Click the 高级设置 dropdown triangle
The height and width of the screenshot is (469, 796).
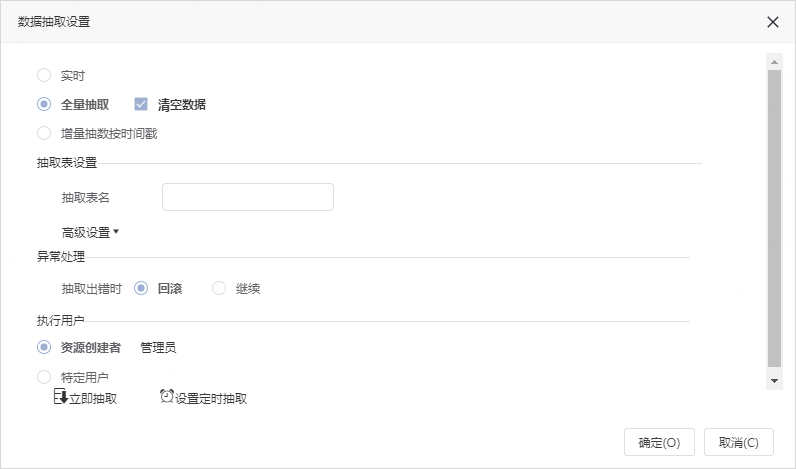[x=116, y=231]
